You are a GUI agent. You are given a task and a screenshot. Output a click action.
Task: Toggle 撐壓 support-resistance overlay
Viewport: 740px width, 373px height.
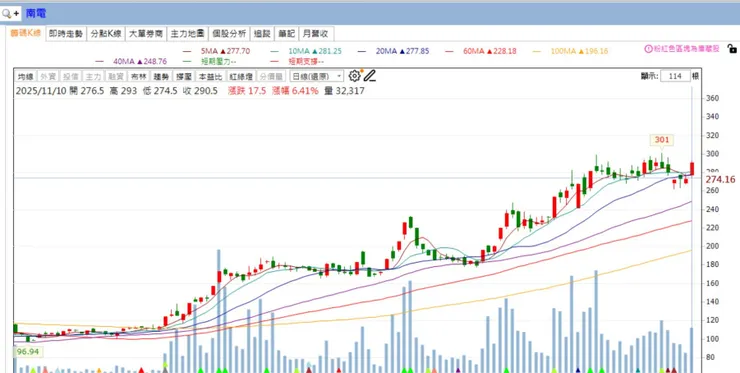pyautogui.click(x=184, y=76)
